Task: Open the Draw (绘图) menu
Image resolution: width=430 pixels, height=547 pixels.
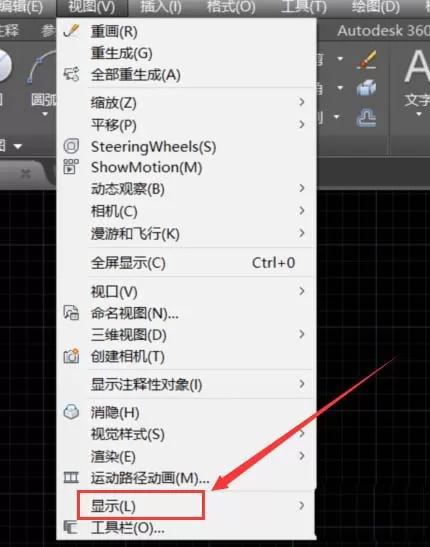Action: tap(376, 7)
